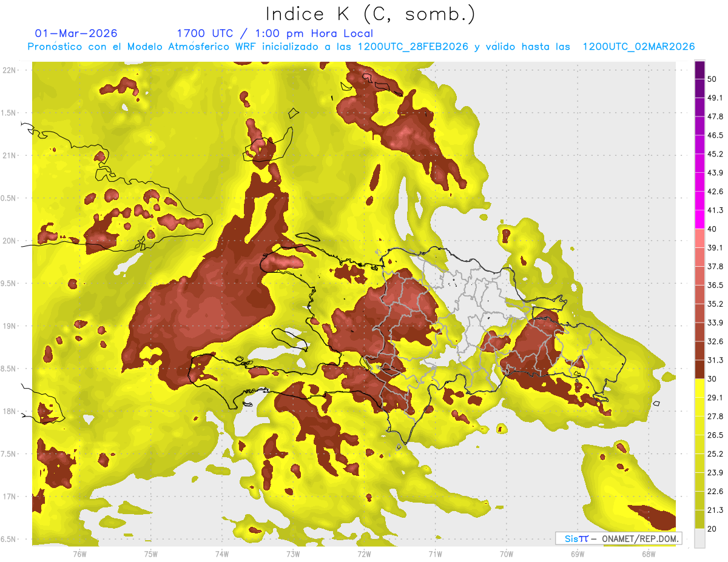Screen dimensions: 728x562
Task: Click the colorbar value "50"
Action: click(x=712, y=78)
